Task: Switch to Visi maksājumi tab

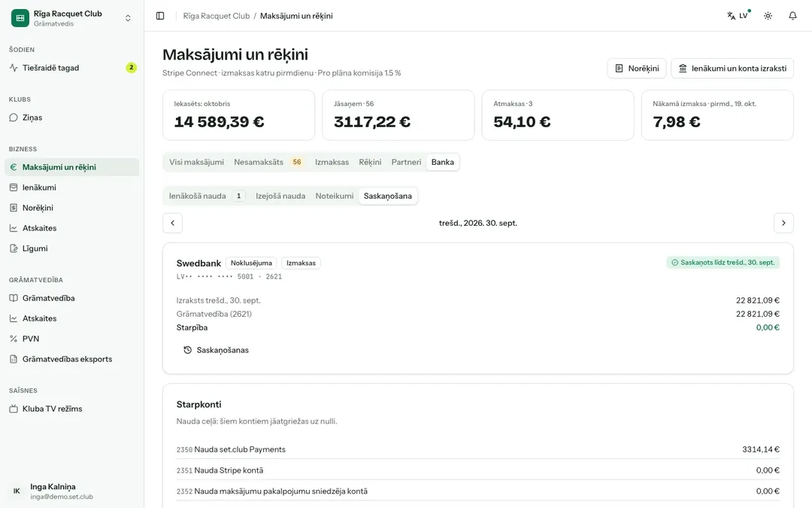Action: click(196, 163)
